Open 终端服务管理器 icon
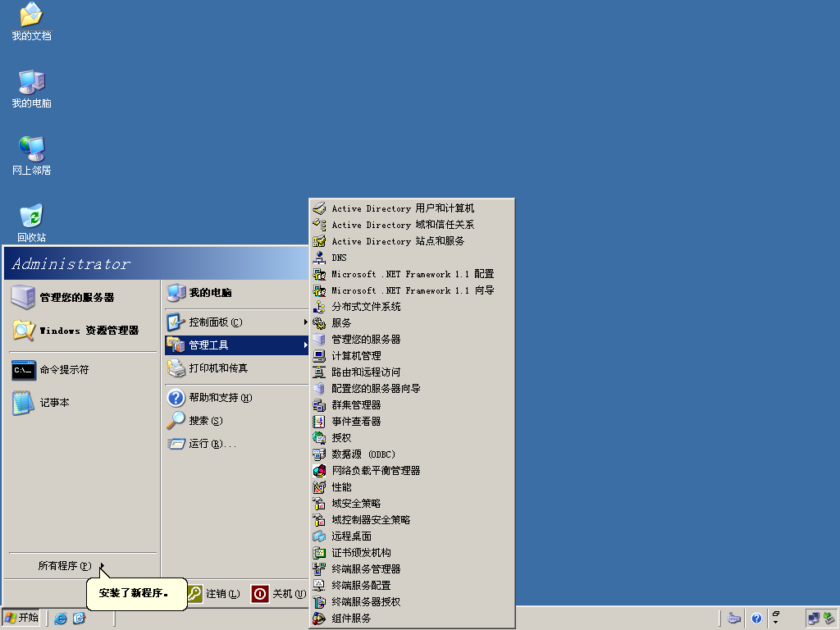Screen dimensions: 840x630 pos(319,569)
